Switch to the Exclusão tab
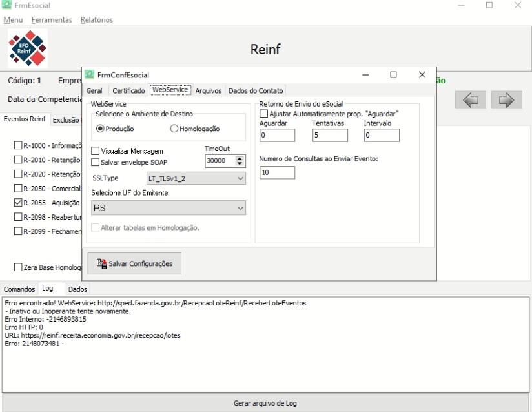 (66, 120)
